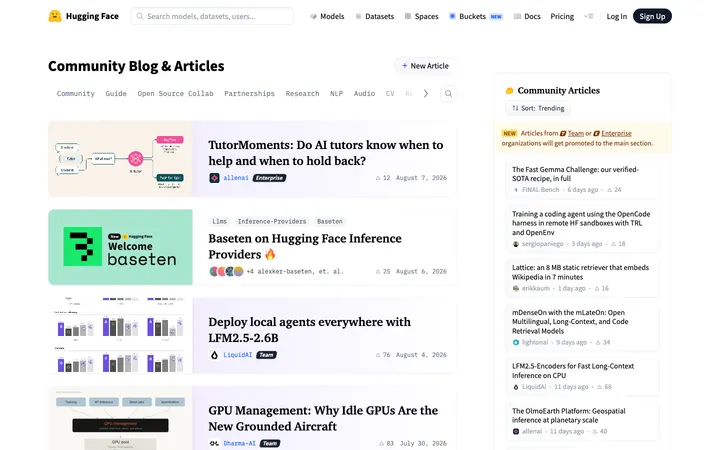The width and height of the screenshot is (720, 450).
Task: Open the Sort: Trending dropdown
Action: click(x=538, y=108)
